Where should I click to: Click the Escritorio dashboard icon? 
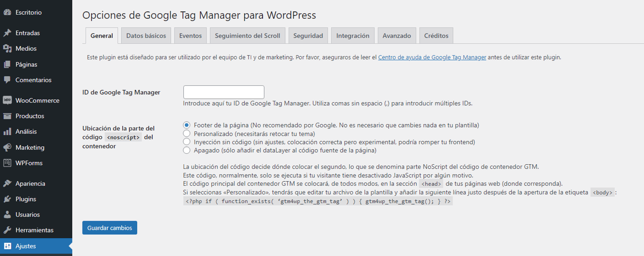pos(7,13)
